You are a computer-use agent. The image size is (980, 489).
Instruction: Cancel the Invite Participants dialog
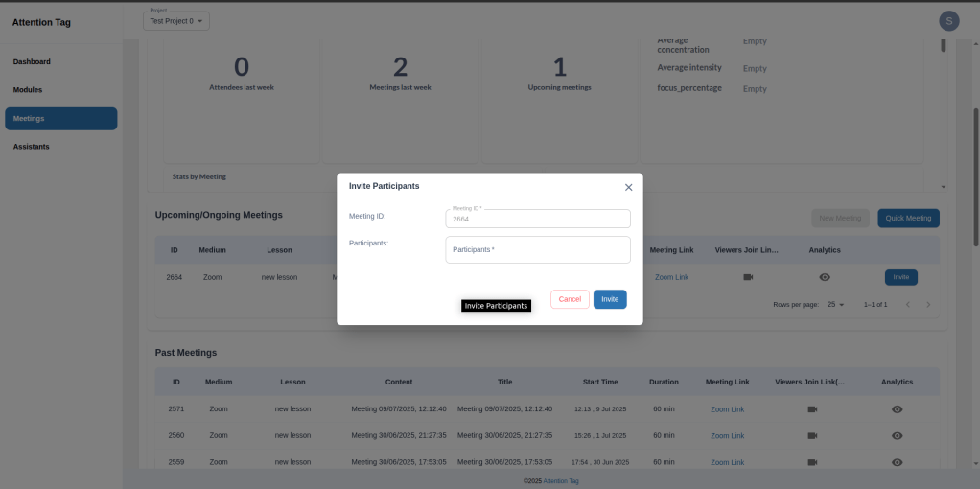(x=570, y=299)
